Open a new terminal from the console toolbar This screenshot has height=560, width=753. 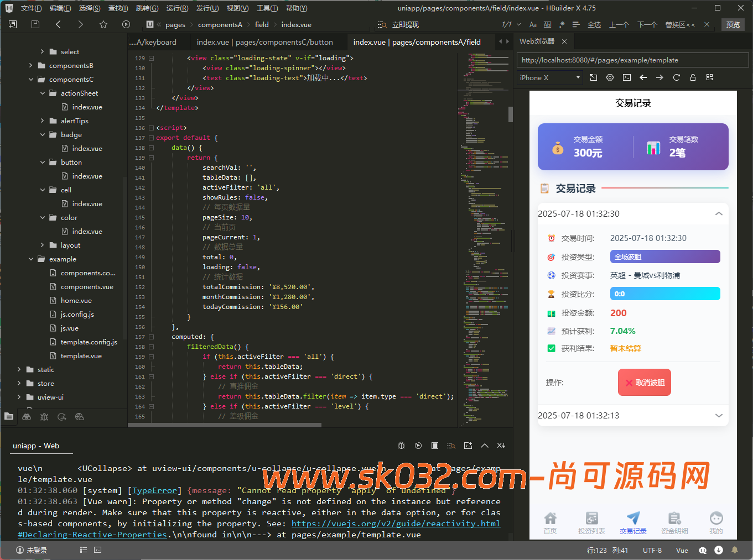[x=468, y=446]
